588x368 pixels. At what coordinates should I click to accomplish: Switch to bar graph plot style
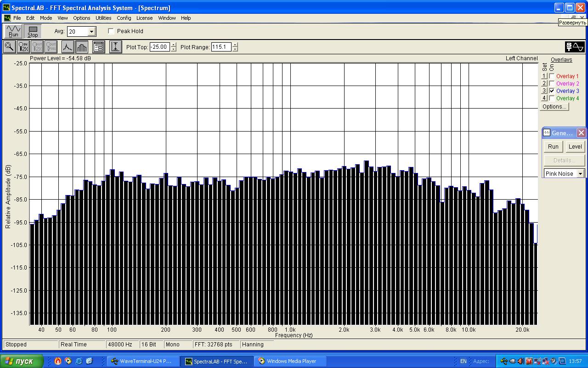click(82, 47)
